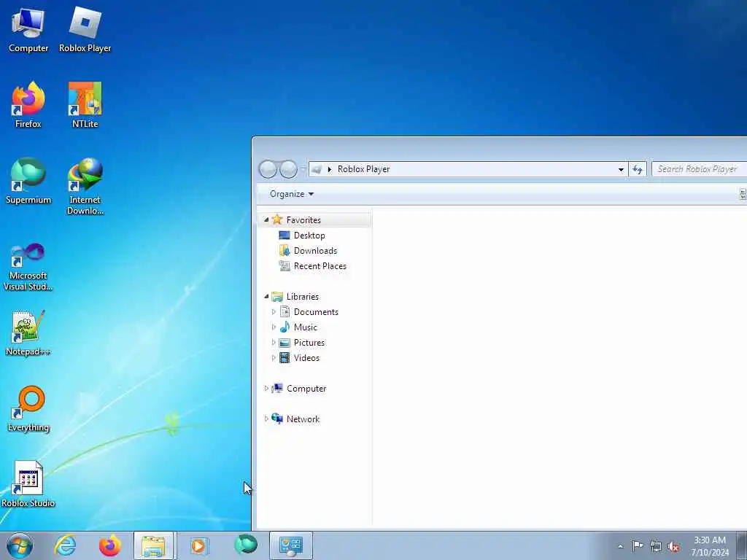The image size is (747, 560).
Task: Expand the Music library node
Action: click(x=274, y=327)
